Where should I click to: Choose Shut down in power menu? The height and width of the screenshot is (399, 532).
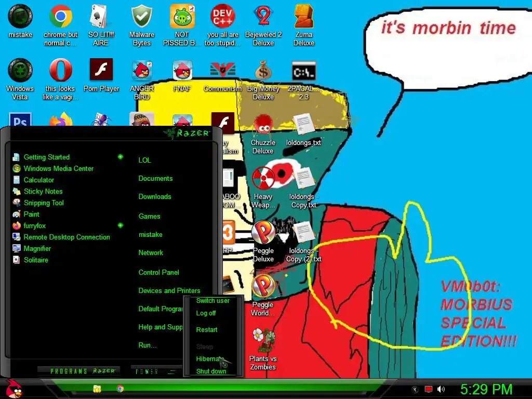coord(211,371)
